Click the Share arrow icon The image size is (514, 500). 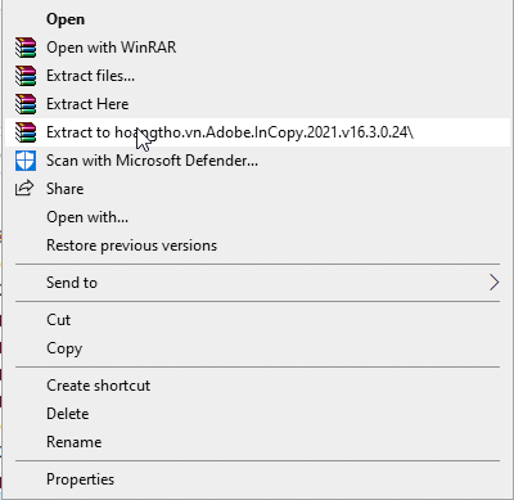point(25,188)
